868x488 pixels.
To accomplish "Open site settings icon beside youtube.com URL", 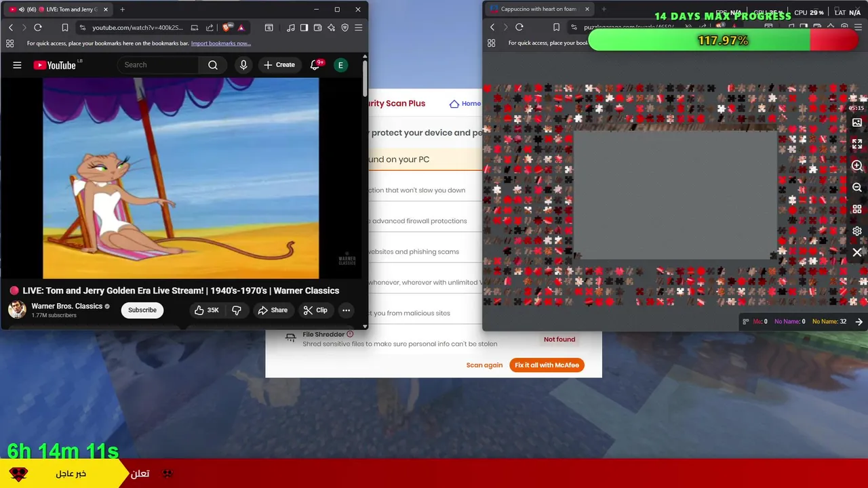I will tap(82, 28).
